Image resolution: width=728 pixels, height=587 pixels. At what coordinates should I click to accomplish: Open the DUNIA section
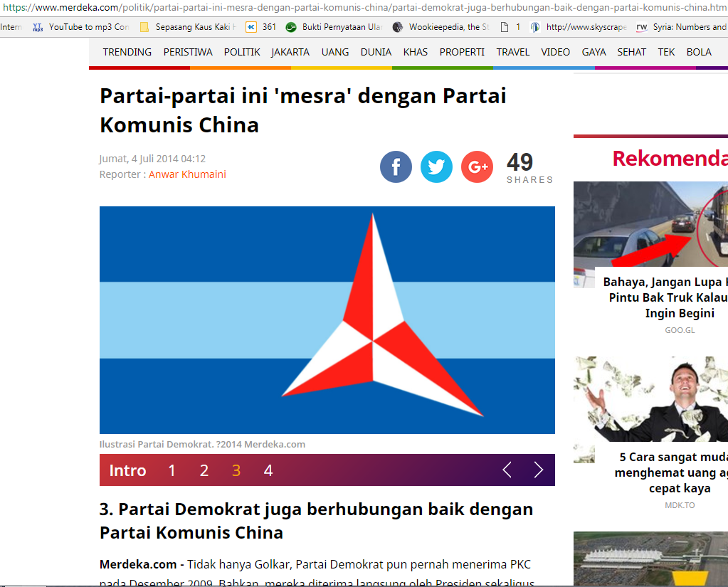click(376, 52)
